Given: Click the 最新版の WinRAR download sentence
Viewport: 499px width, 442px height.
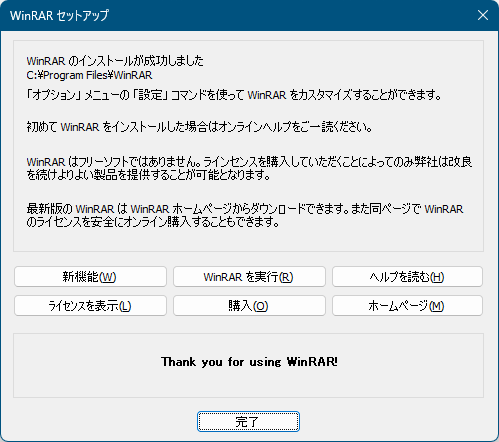Looking at the screenshot, I should [245, 209].
